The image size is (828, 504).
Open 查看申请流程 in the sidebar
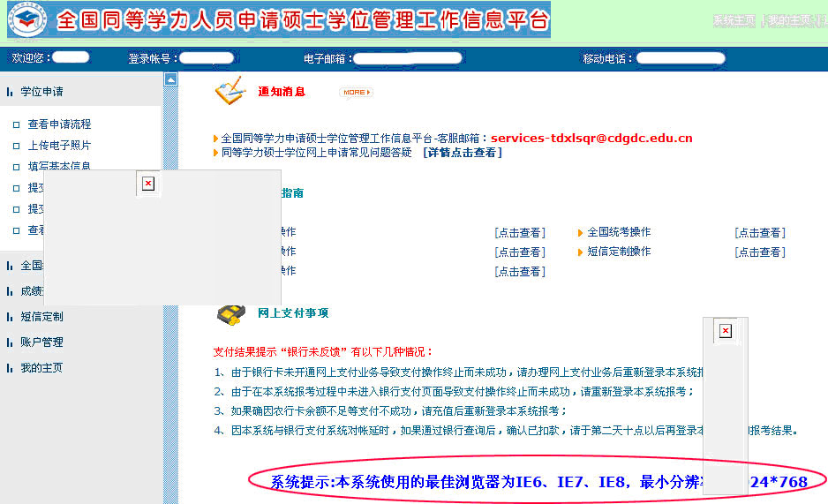point(59,124)
